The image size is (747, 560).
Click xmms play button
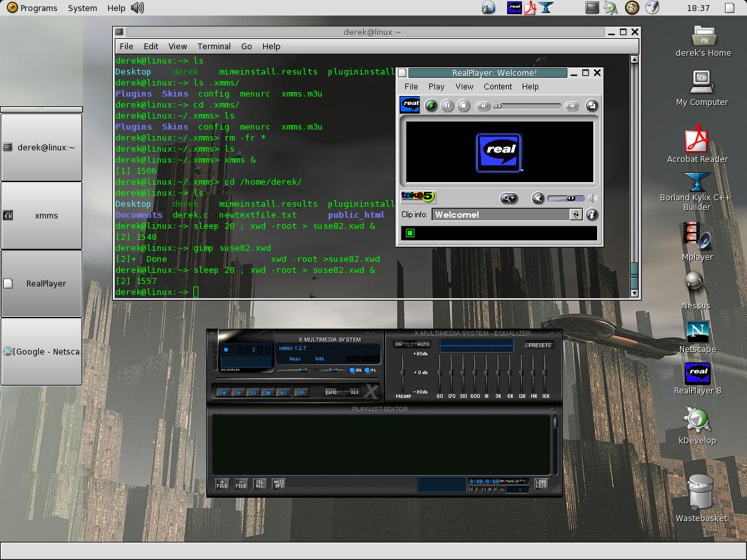click(238, 392)
